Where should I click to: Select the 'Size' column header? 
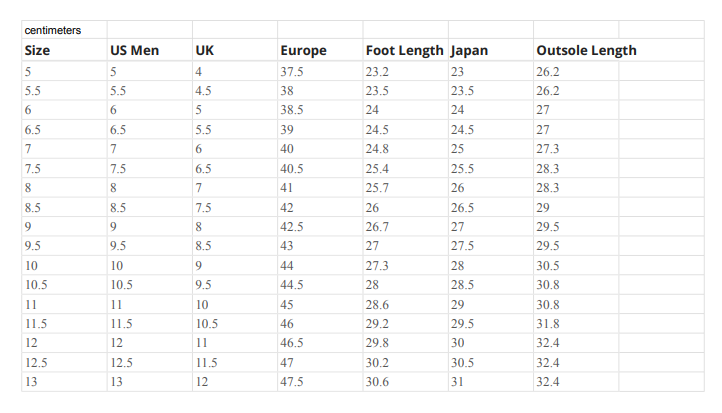[64, 50]
